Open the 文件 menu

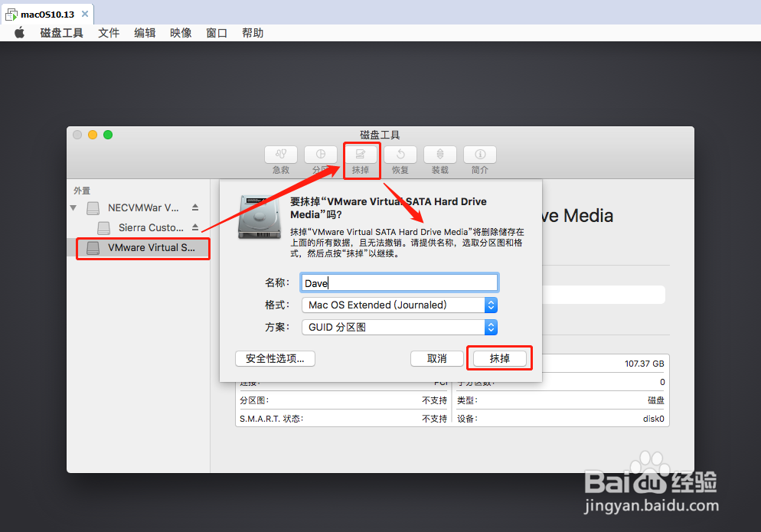[109, 33]
